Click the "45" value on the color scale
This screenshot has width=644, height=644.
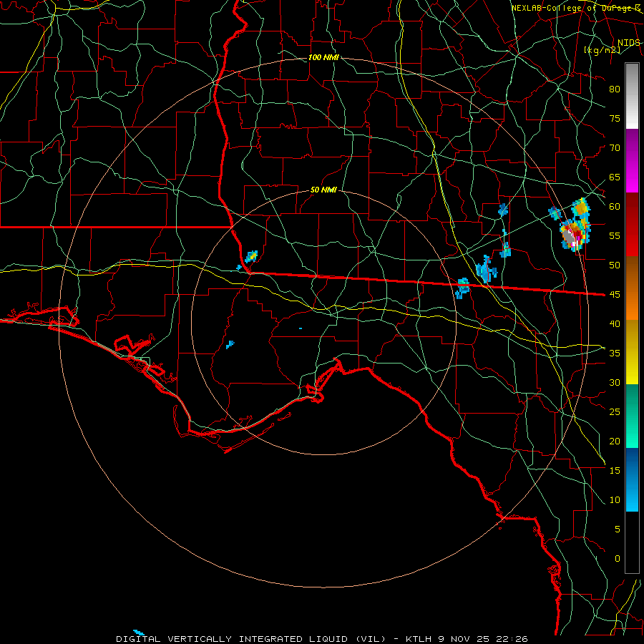coord(615,295)
